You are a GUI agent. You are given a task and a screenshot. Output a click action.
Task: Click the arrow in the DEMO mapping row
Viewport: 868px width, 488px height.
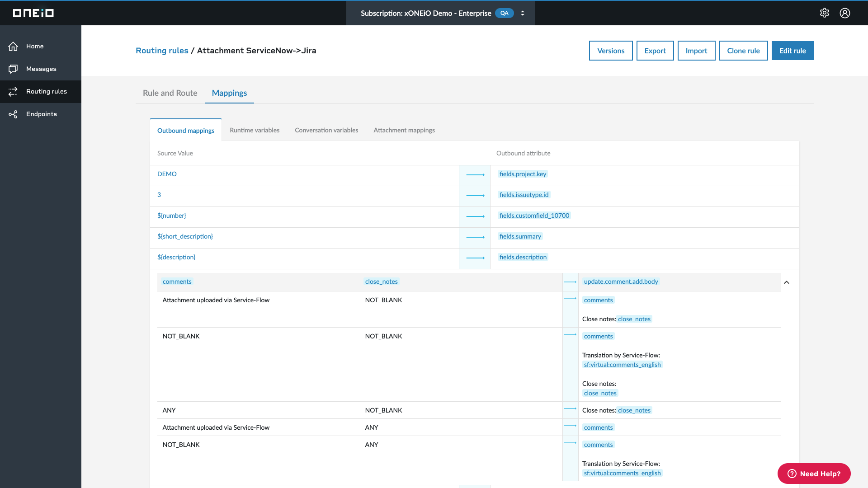(x=475, y=175)
